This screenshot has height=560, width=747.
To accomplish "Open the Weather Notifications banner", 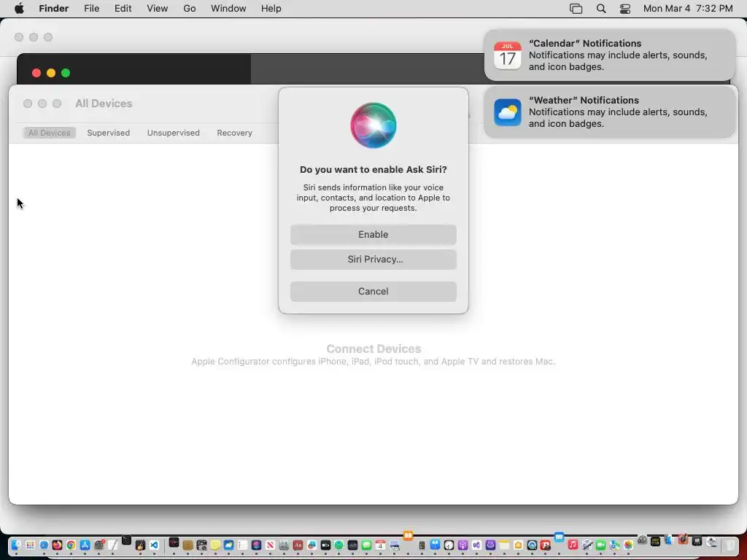I will (x=609, y=112).
